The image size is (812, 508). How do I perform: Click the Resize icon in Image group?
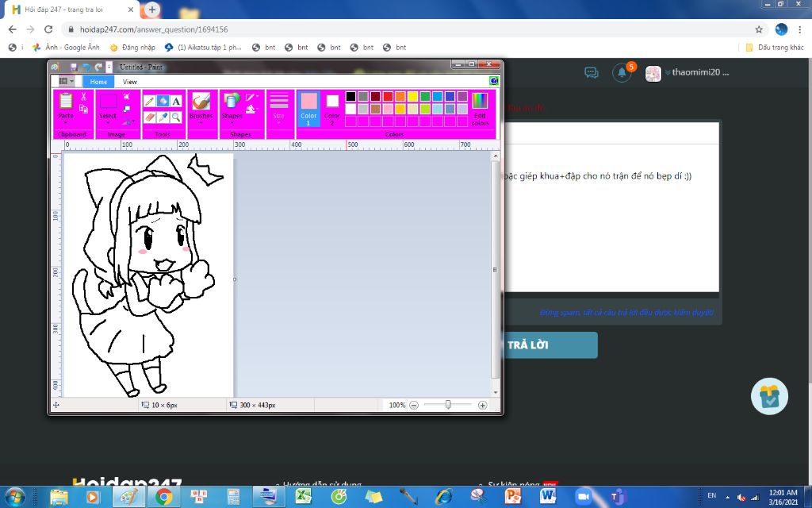coord(127,109)
